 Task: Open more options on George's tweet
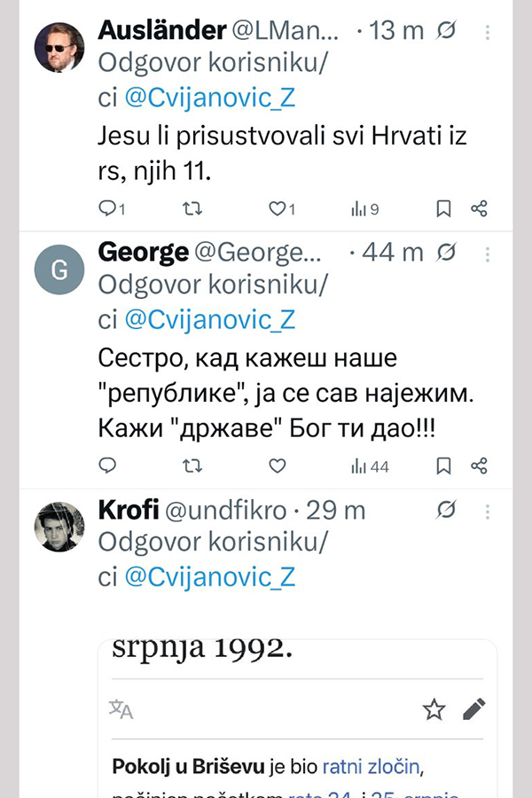point(488,254)
